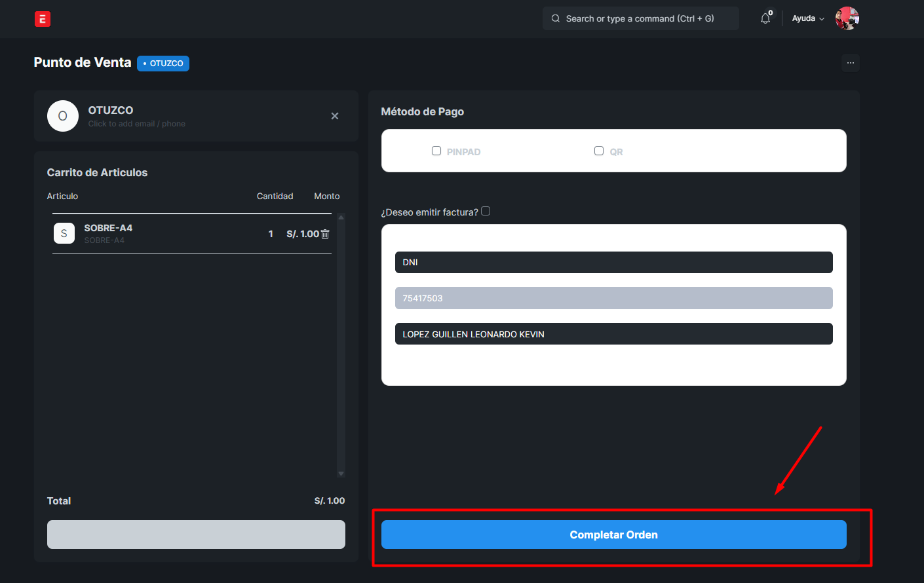Open the DNI document type selector
Viewport: 924px width, 583px height.
[613, 262]
